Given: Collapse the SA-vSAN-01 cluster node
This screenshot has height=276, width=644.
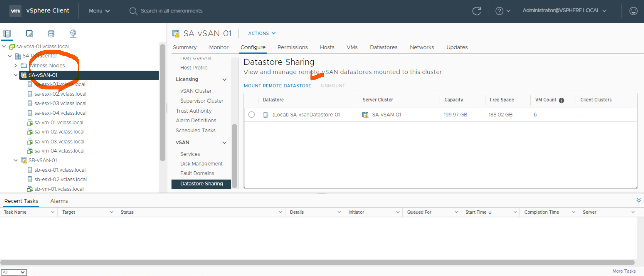Looking at the screenshot, I should [15, 75].
